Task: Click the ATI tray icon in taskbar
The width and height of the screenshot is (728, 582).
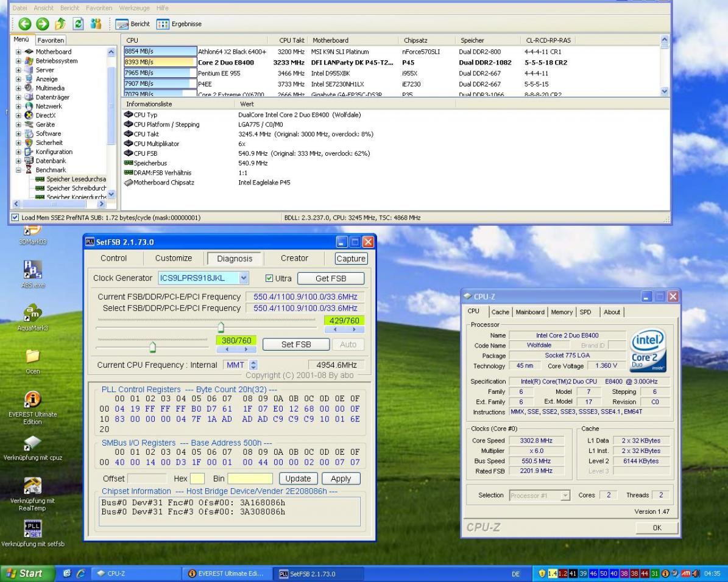Action: pyautogui.click(x=686, y=573)
